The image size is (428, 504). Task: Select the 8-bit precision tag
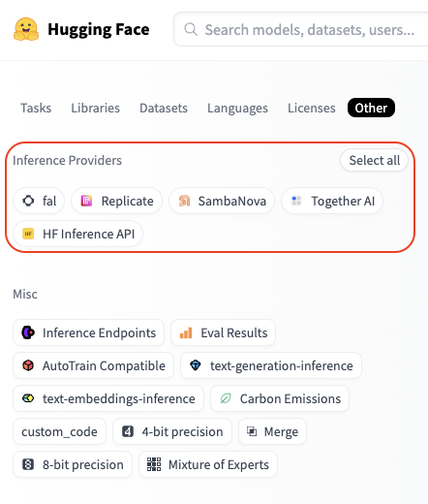[73, 464]
